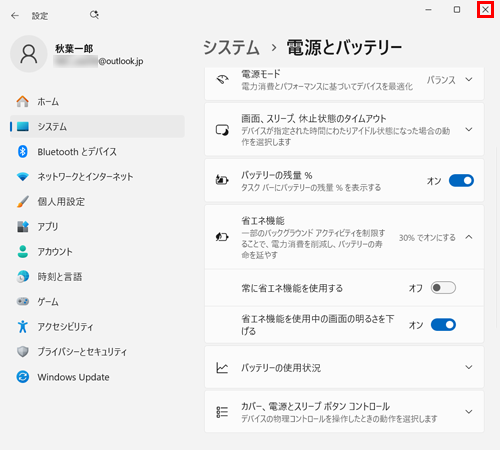This screenshot has width=500, height=450.
Task: Click the network Wi-Fi icon in sidebar
Action: (23, 177)
